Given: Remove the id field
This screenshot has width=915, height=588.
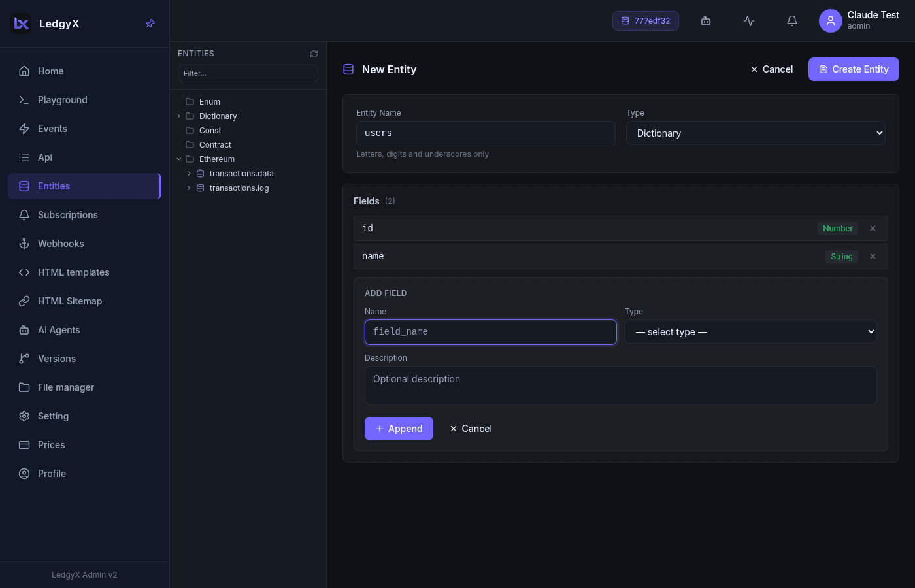Looking at the screenshot, I should tap(873, 229).
